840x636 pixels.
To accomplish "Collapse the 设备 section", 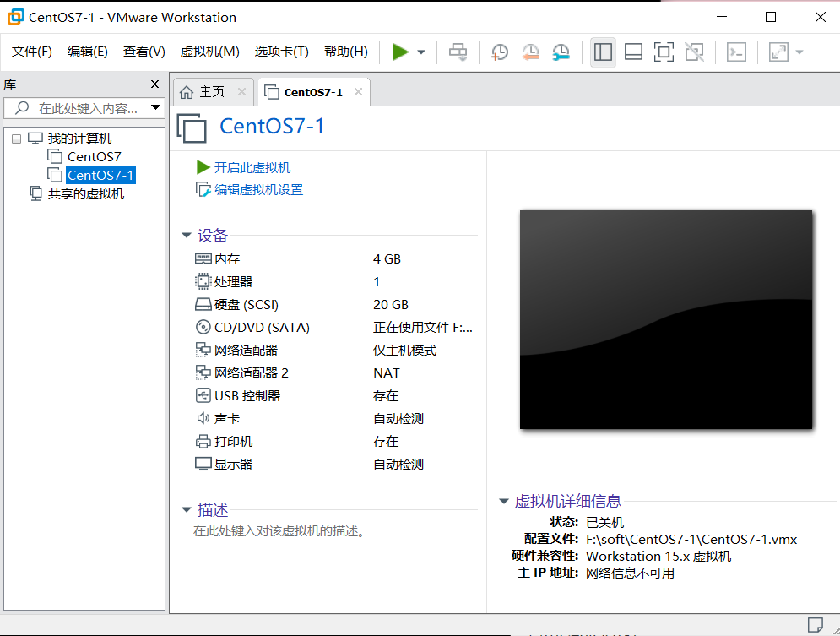I will [187, 236].
